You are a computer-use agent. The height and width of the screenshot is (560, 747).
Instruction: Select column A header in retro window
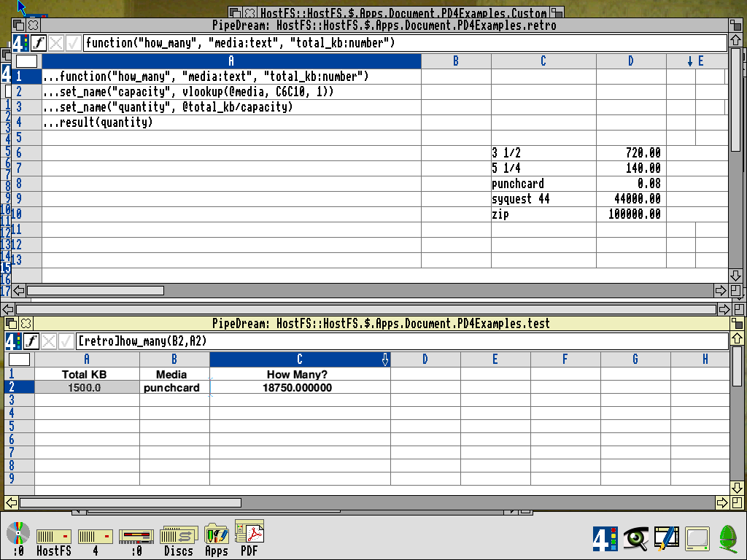(x=231, y=61)
